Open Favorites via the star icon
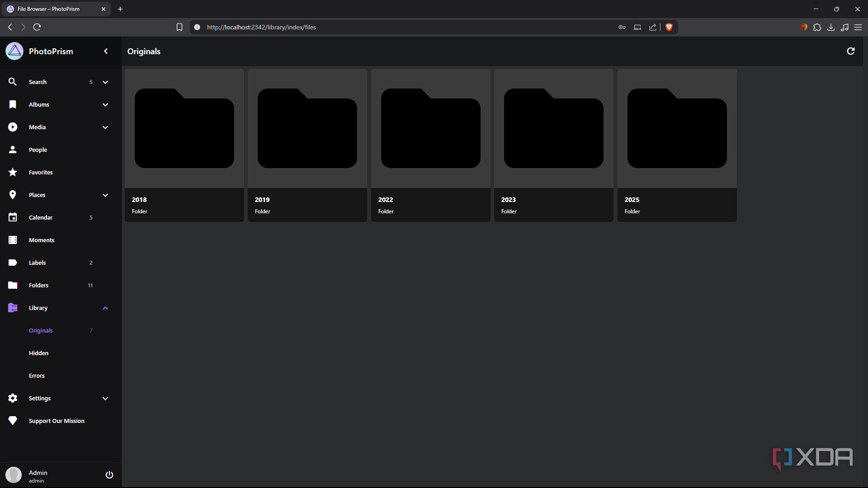The height and width of the screenshot is (488, 868). coord(13,172)
